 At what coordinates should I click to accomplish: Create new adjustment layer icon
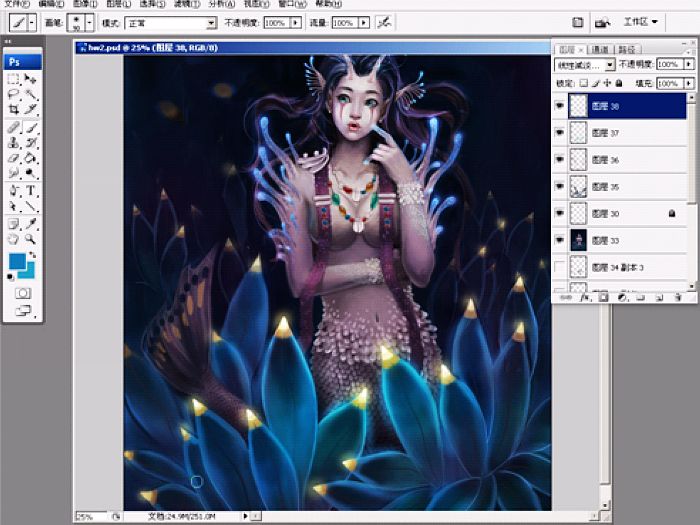click(622, 297)
